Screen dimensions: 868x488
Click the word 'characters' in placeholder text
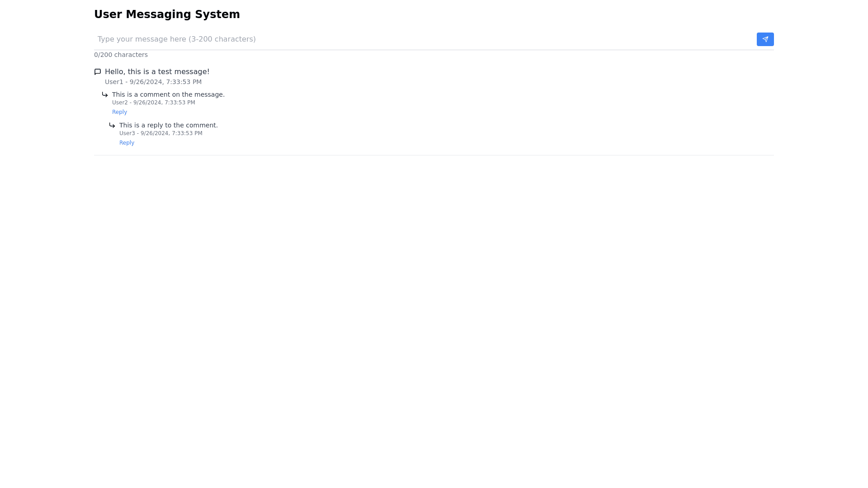[x=234, y=39]
